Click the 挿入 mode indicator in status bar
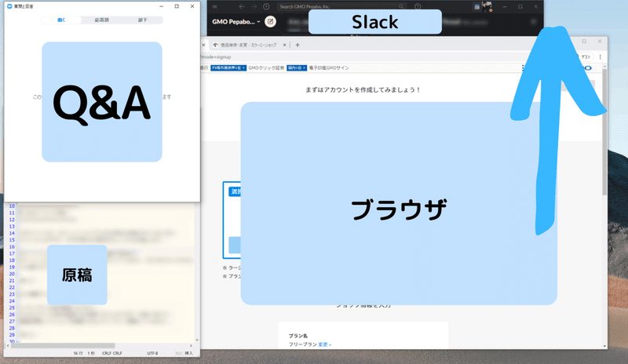This screenshot has height=364, width=628. click(188, 353)
